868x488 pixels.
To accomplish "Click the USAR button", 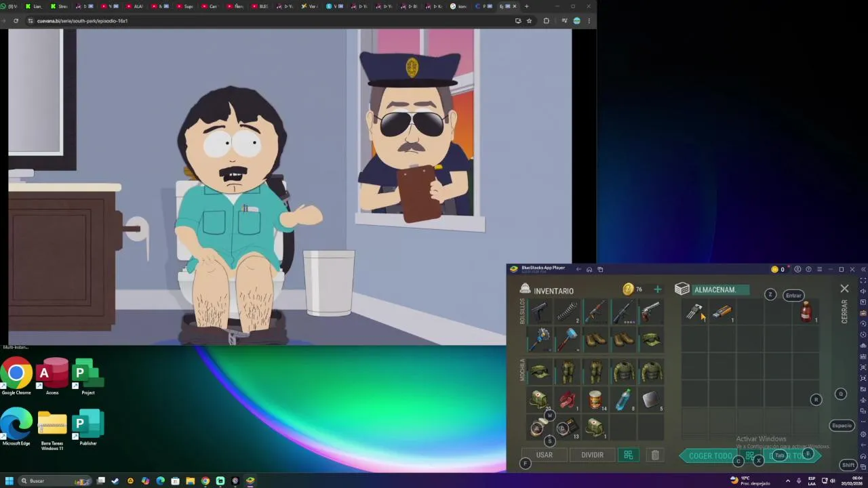I will [x=545, y=455].
